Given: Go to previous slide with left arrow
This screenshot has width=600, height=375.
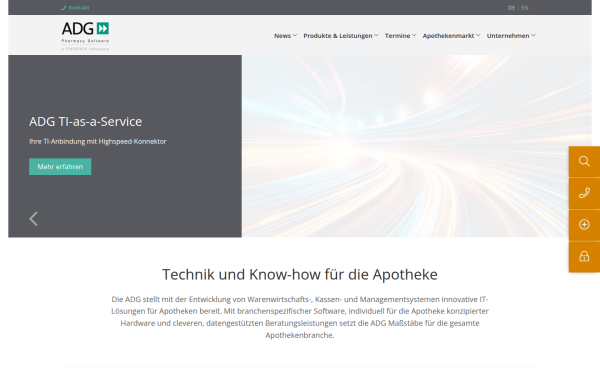Looking at the screenshot, I should 34,219.
